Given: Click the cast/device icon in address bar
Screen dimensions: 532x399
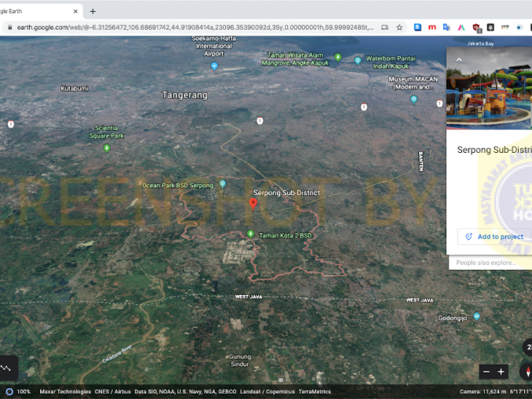Looking at the screenshot, I should click(x=384, y=27).
